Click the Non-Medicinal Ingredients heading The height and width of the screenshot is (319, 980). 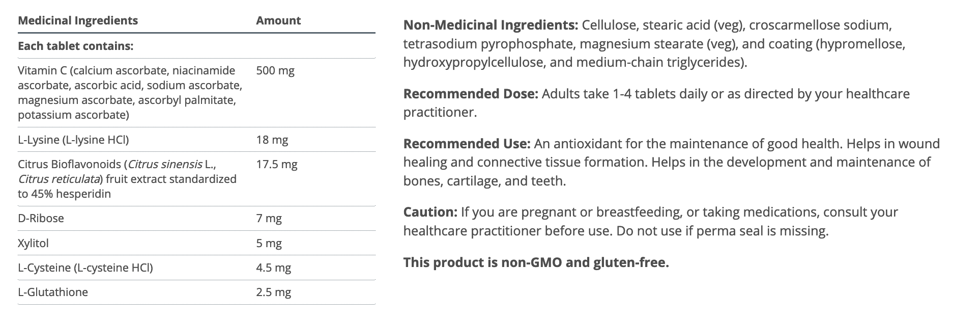click(x=491, y=25)
